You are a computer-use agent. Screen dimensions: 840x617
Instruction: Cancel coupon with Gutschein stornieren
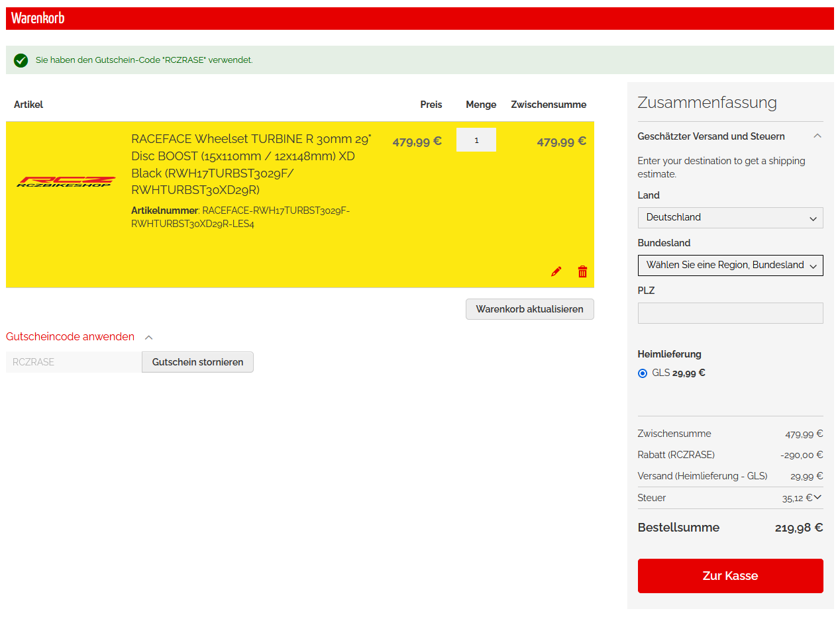[x=197, y=362]
